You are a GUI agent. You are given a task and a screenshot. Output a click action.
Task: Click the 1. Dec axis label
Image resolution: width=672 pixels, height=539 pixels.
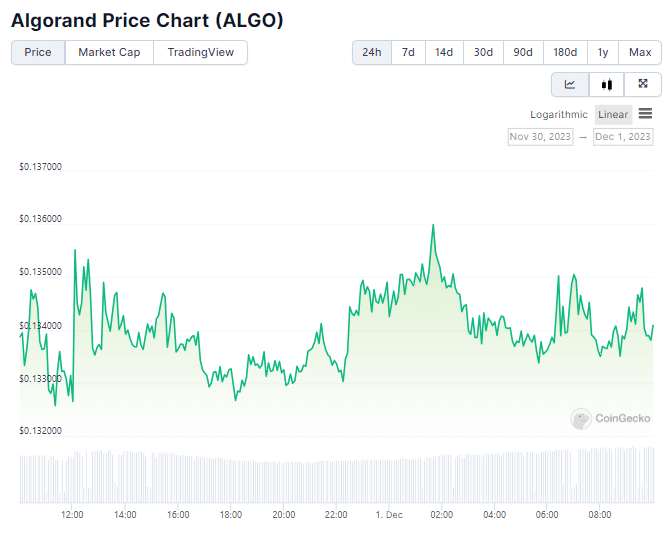click(x=389, y=515)
